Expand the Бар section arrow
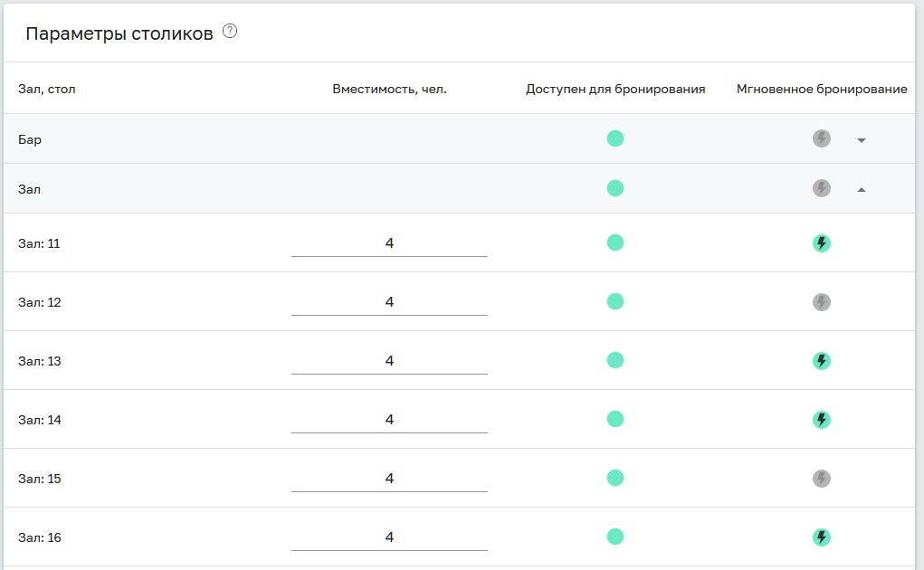This screenshot has height=570, width=924. [x=861, y=140]
